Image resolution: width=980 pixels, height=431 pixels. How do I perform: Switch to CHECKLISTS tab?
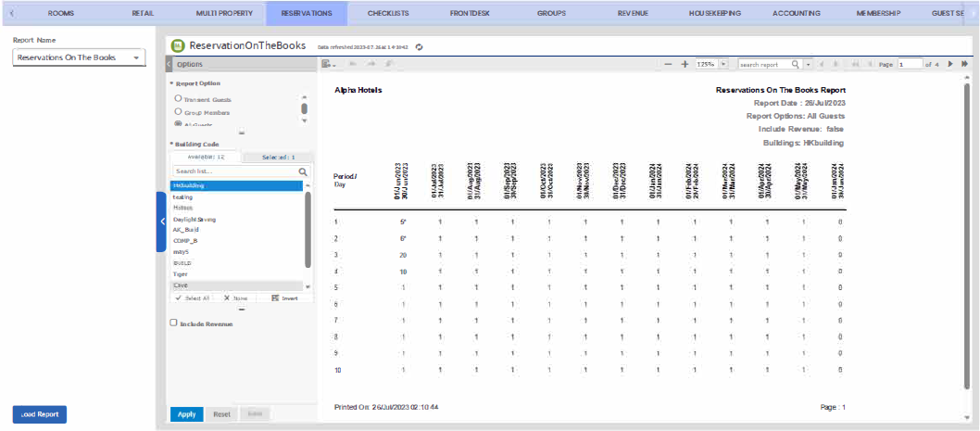pyautogui.click(x=389, y=13)
